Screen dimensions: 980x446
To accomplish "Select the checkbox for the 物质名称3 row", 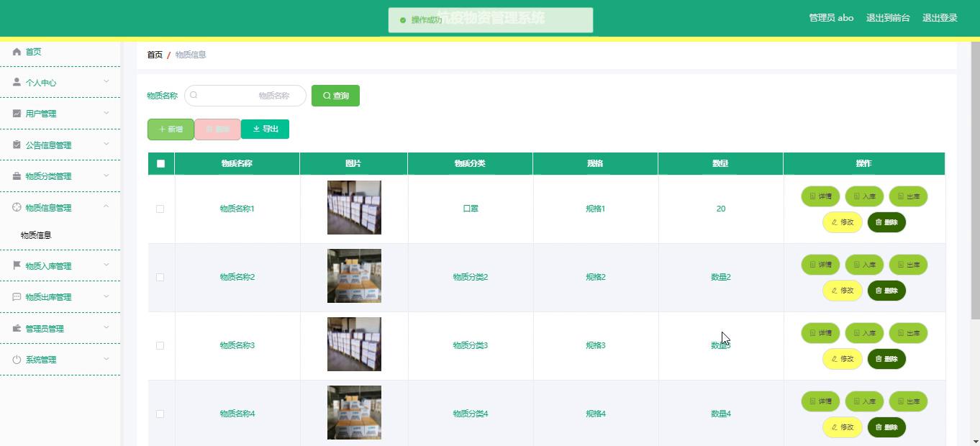I will click(x=160, y=345).
